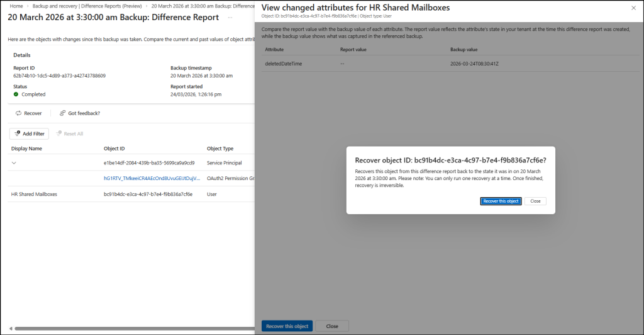The width and height of the screenshot is (644, 335).
Task: Select the deletedDateTime attribute row
Action: point(285,64)
